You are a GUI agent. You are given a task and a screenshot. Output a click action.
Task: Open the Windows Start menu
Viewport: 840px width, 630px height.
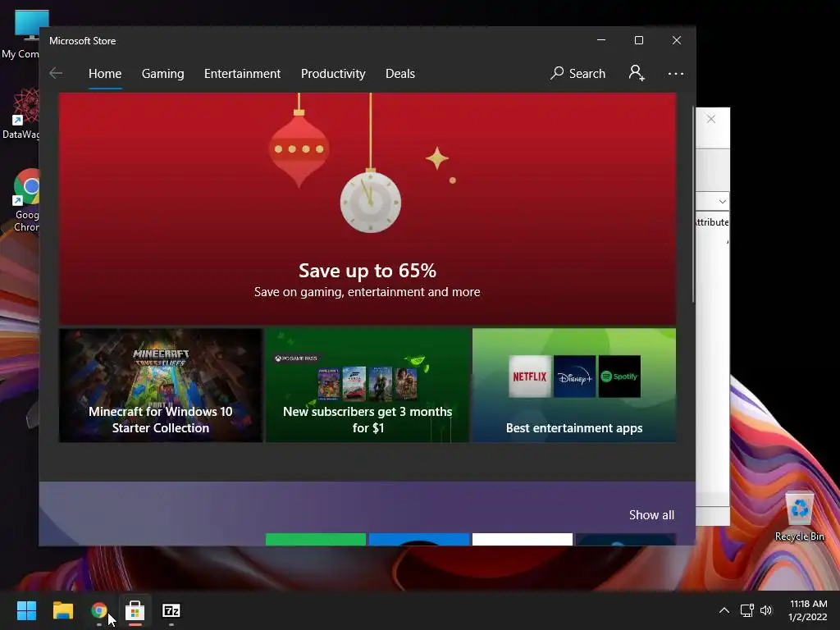pyautogui.click(x=26, y=610)
